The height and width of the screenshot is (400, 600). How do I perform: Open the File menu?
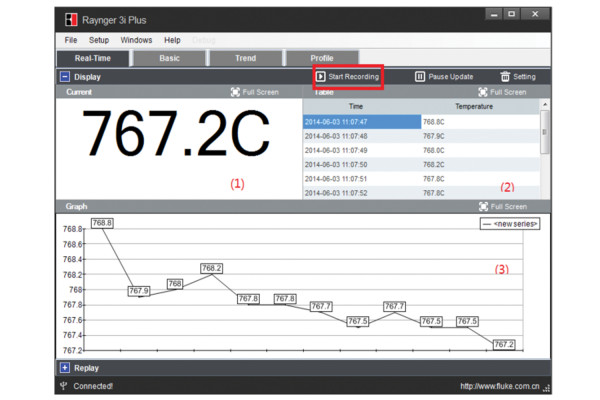(x=71, y=40)
